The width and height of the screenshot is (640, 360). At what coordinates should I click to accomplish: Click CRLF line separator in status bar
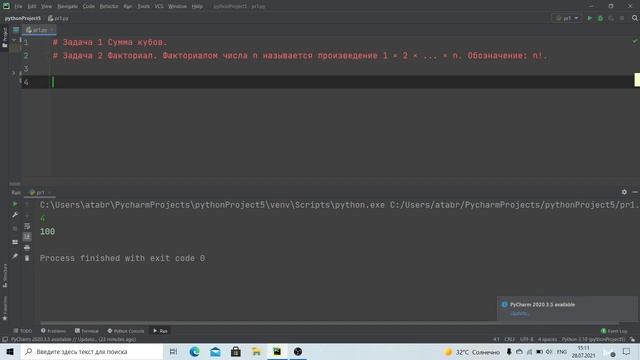[509, 339]
